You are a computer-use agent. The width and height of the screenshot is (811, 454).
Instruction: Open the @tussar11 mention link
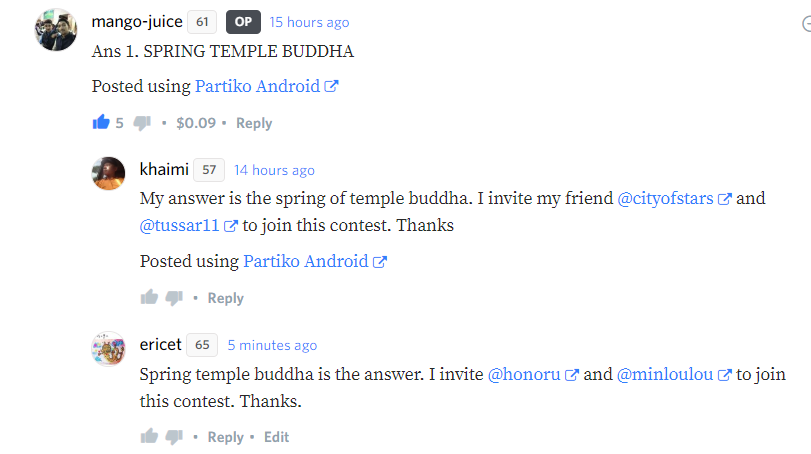click(x=181, y=225)
